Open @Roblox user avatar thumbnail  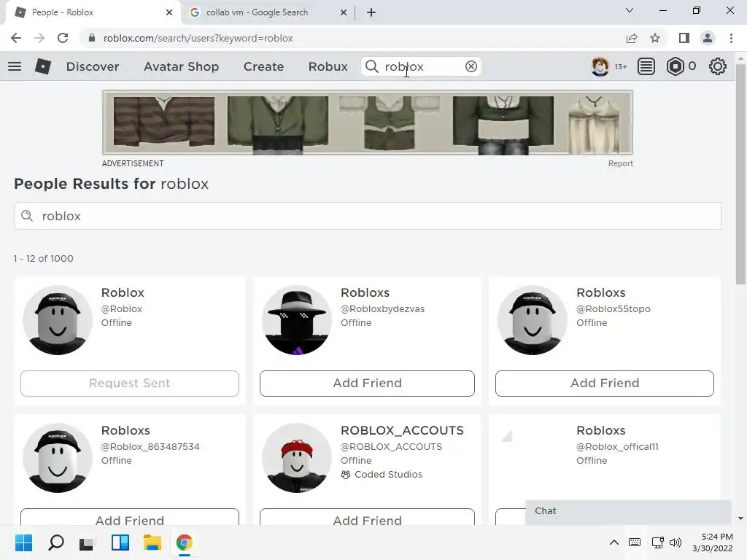(58, 320)
